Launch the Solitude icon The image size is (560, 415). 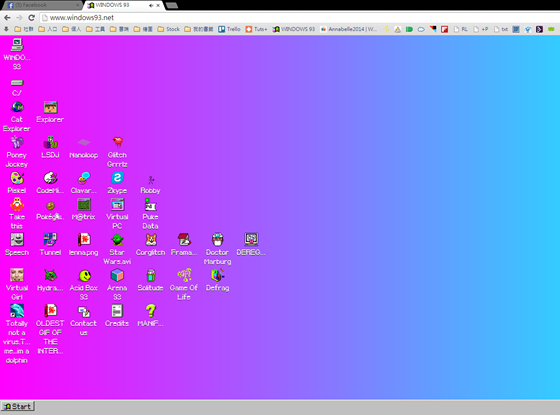pyautogui.click(x=151, y=275)
